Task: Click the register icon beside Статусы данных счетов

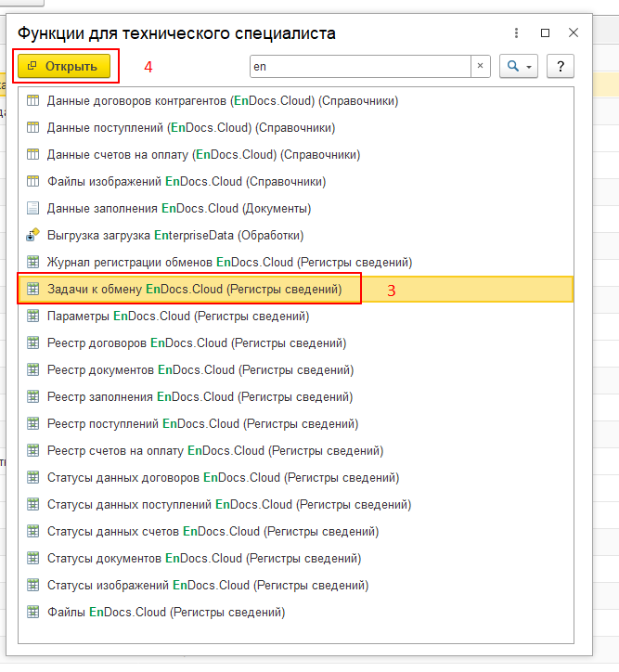Action: [x=33, y=531]
